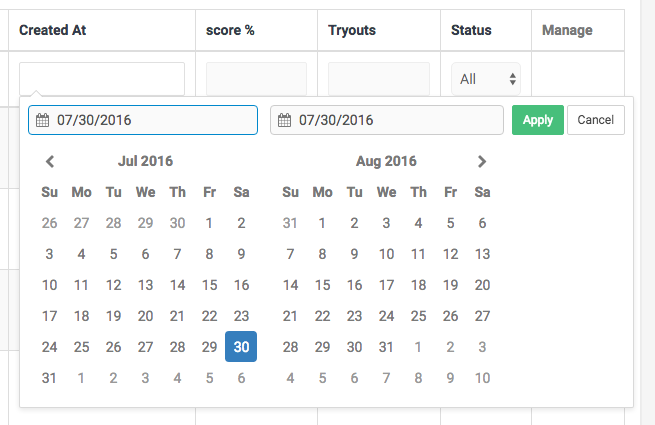
Task: Sort by Created At column header
Action: [x=53, y=30]
